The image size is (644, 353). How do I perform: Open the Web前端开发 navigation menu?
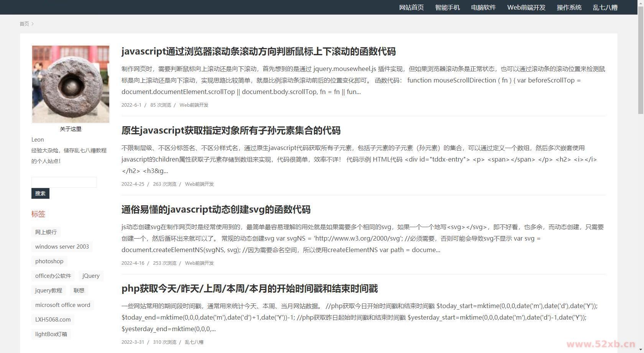[x=526, y=7]
